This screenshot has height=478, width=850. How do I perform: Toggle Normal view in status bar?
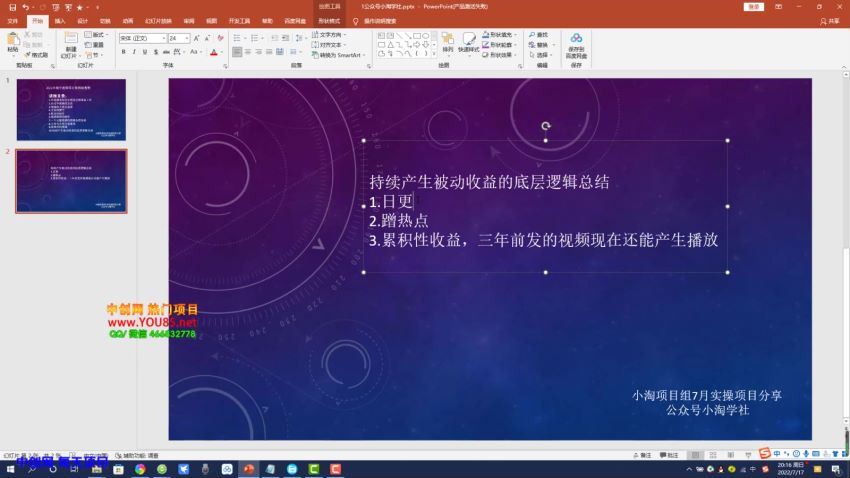click(696, 455)
